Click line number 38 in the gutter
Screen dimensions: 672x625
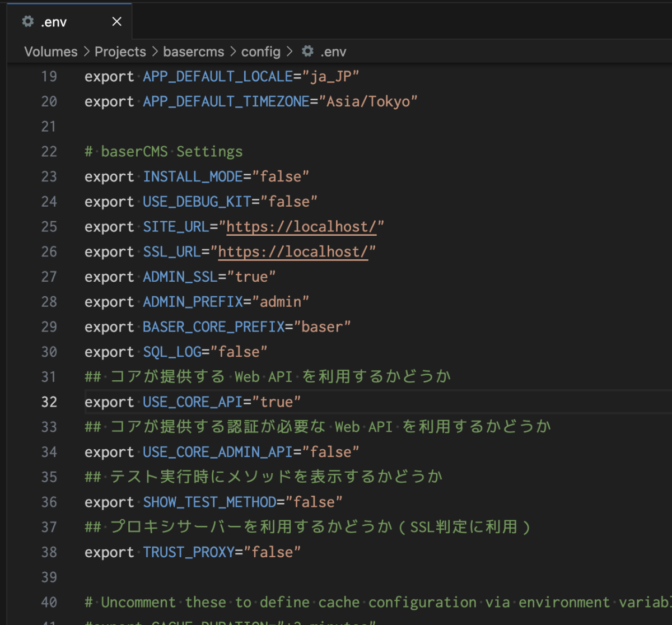click(x=49, y=552)
